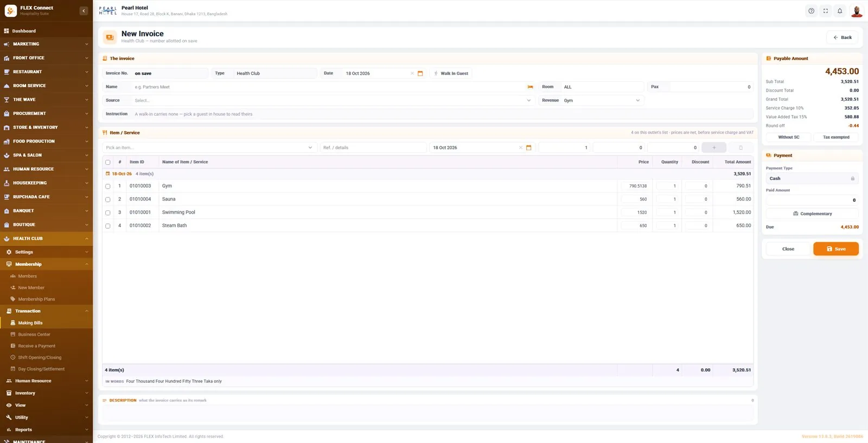Screen dimensions: 868x443
Task: Expand the FRONT OFFICE menu
Action: click(46, 58)
